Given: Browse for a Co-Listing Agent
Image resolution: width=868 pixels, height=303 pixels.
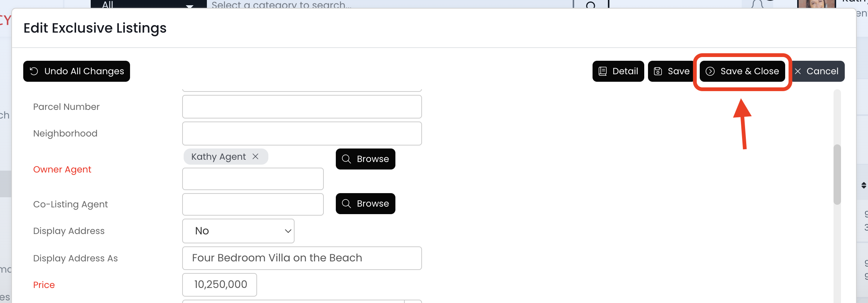Looking at the screenshot, I should pos(365,204).
